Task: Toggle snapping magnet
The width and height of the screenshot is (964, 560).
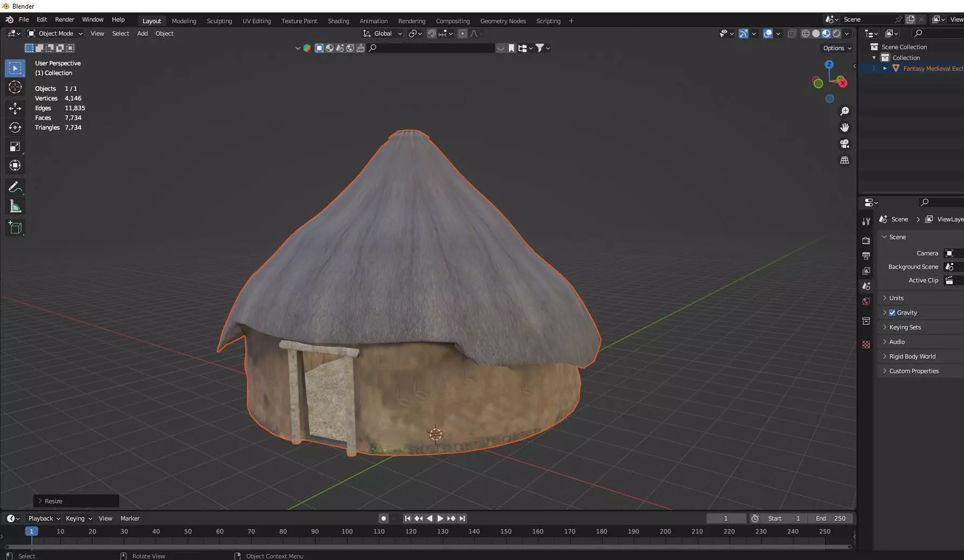Action: pyautogui.click(x=431, y=33)
